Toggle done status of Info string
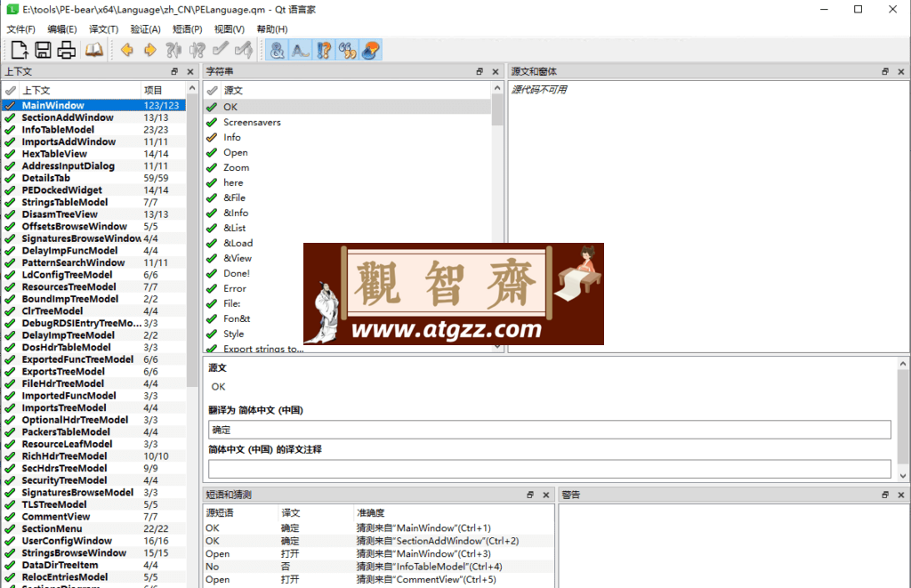This screenshot has height=588, width=911. coord(212,137)
